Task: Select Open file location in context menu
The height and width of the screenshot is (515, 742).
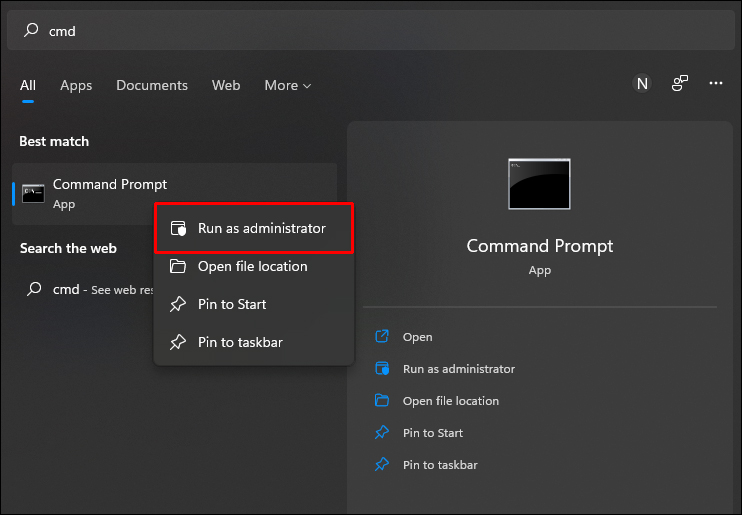Action: (x=252, y=266)
